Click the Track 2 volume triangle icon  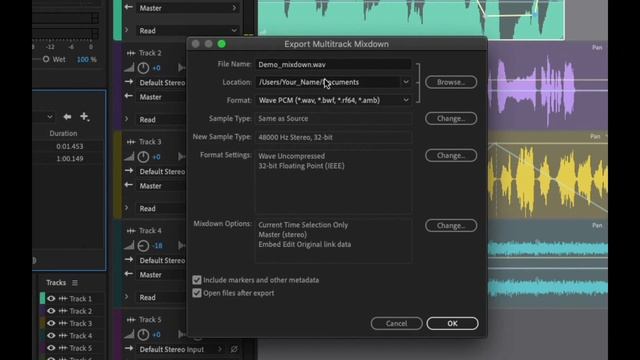point(129,68)
